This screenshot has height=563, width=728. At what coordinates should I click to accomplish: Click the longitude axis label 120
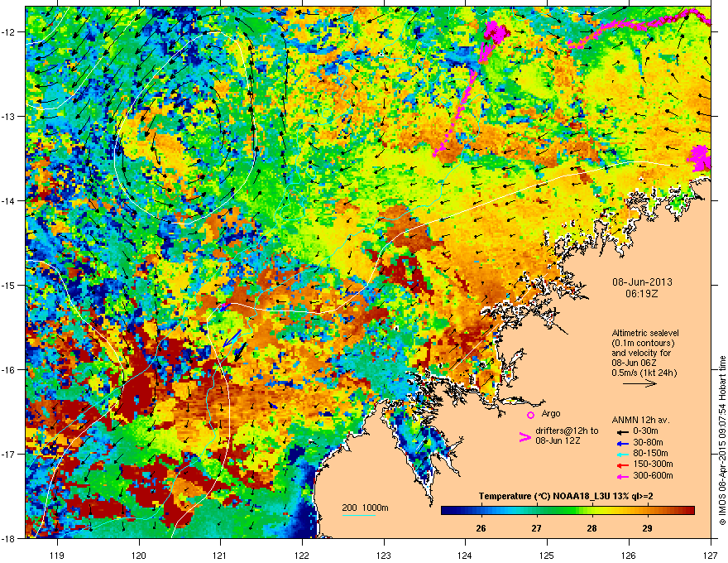tap(139, 555)
